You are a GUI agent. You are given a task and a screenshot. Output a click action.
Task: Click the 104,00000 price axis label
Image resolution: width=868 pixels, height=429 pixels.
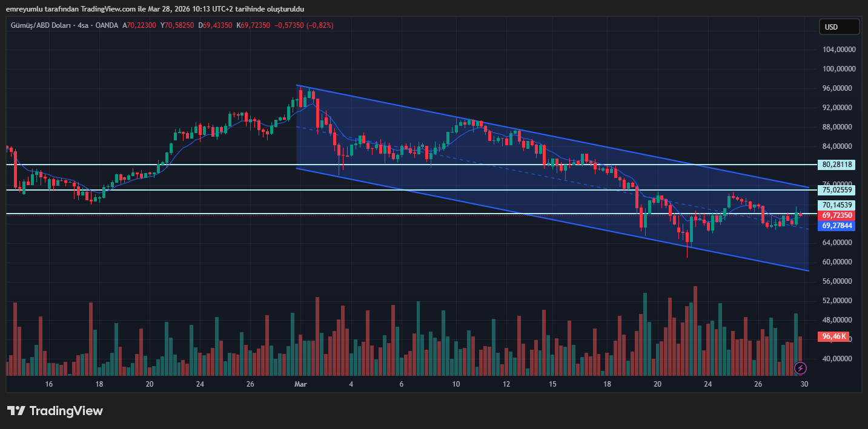[838, 50]
